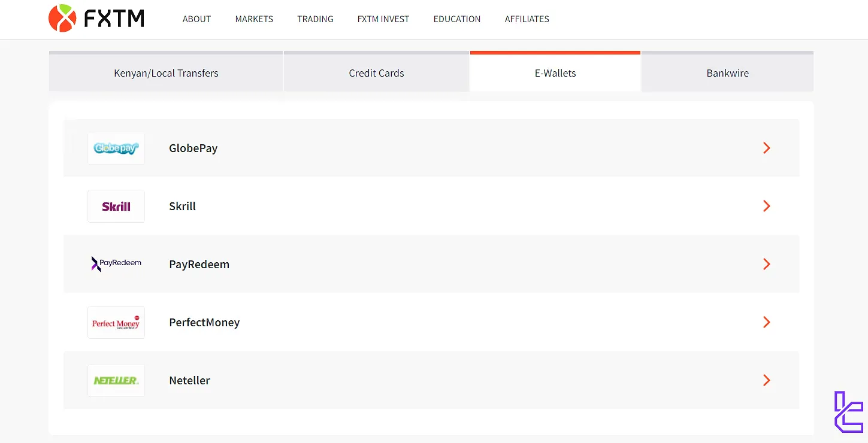Click the Skrill logo icon
Image resolution: width=868 pixels, height=443 pixels.
pos(116,206)
